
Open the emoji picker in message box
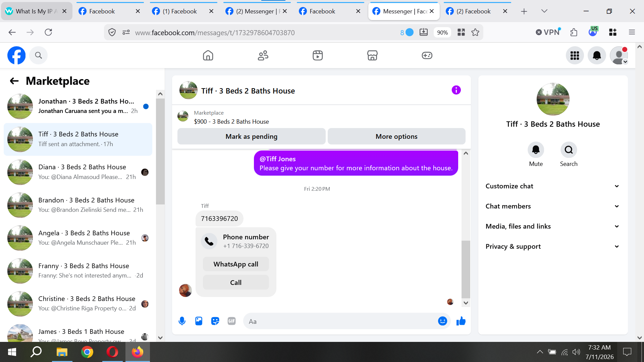442,321
